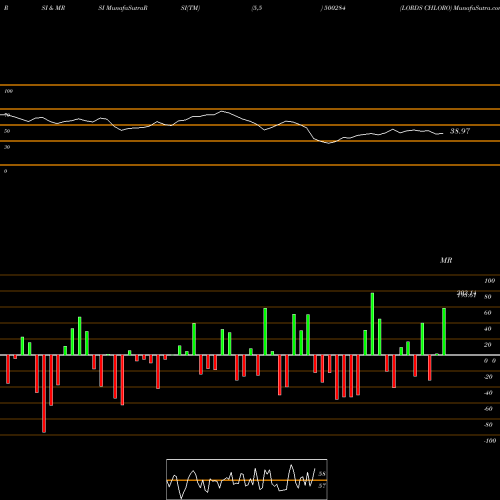This screenshot has height=500, width=500.
Task: Click the MR axis label 20
Action: 488,345
